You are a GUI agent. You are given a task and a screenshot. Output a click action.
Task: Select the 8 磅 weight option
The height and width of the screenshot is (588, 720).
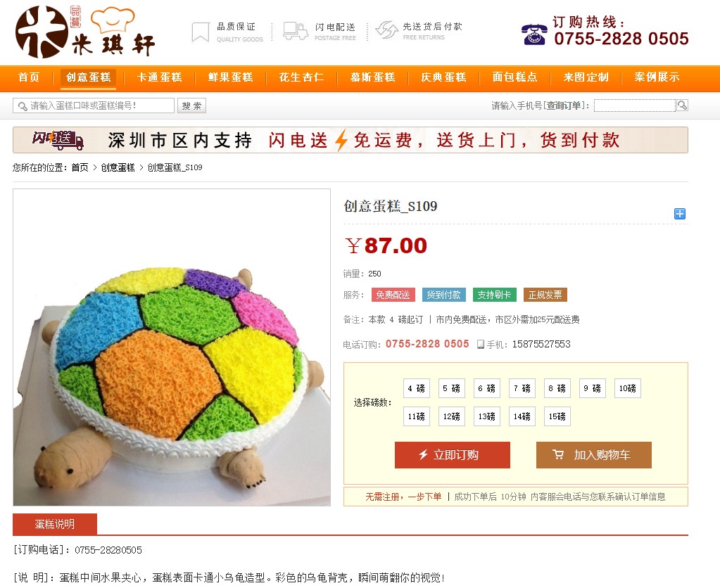pyautogui.click(x=557, y=388)
